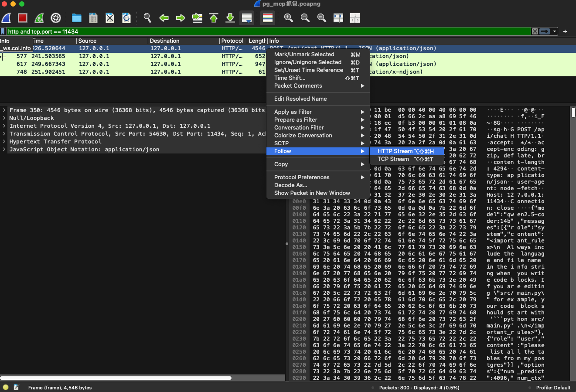
Task: Find a packet with magnifier icon
Action: coord(147,18)
